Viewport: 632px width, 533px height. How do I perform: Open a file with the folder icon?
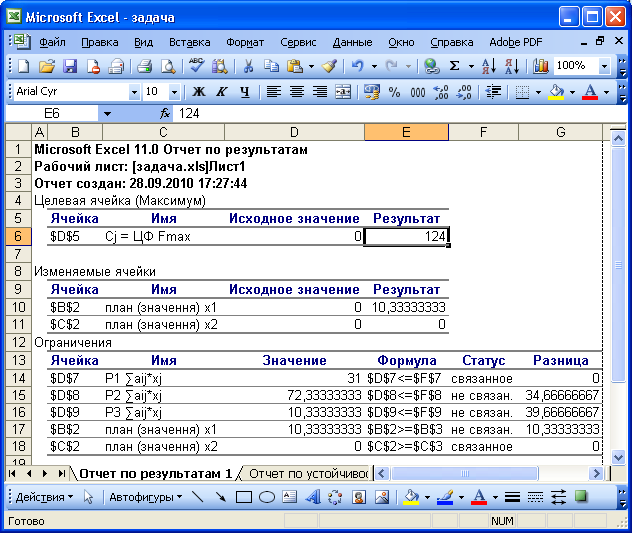(x=47, y=66)
